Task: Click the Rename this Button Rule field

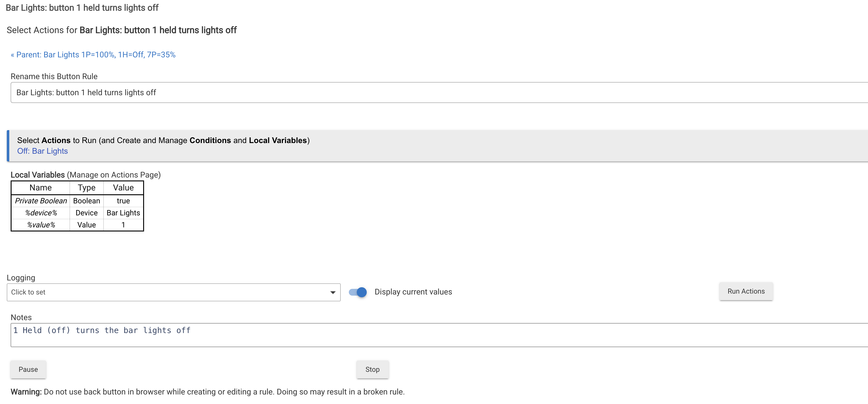Action: 438,92
